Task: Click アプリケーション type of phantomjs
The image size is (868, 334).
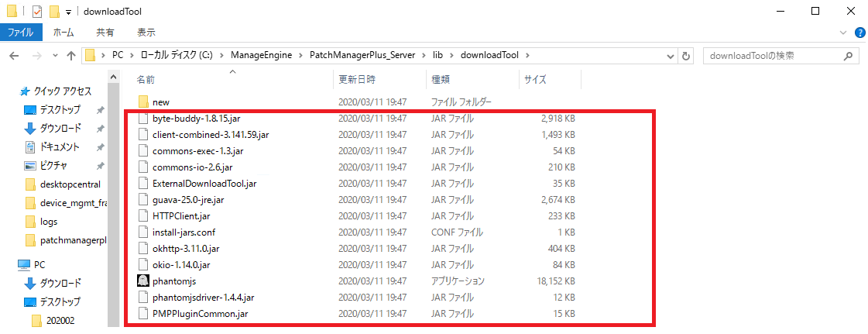Action: tap(458, 281)
